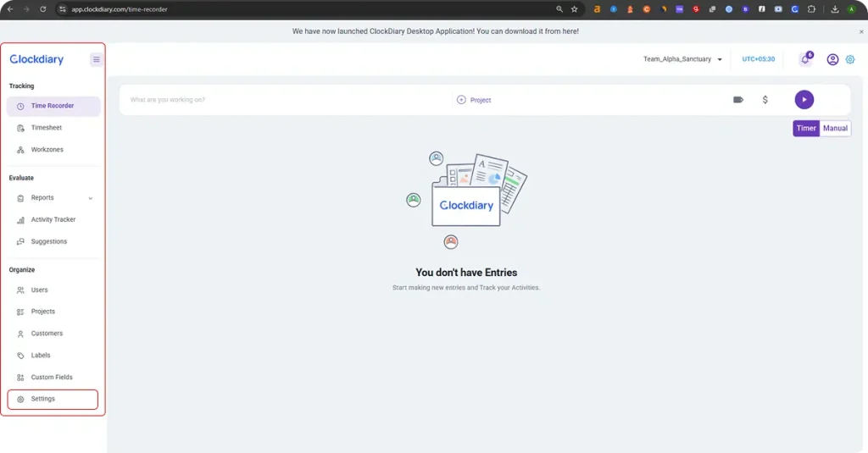
Task: Reload the browser page
Action: tap(42, 8)
